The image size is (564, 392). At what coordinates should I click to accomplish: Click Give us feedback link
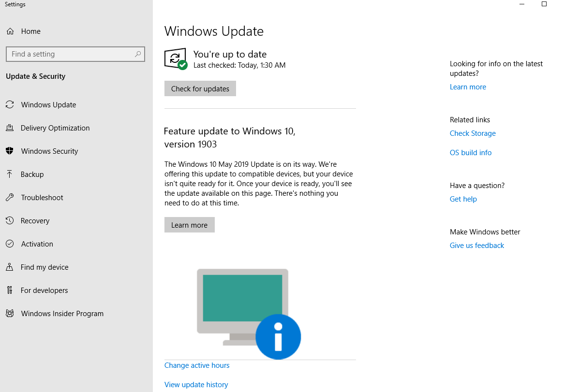(x=477, y=246)
